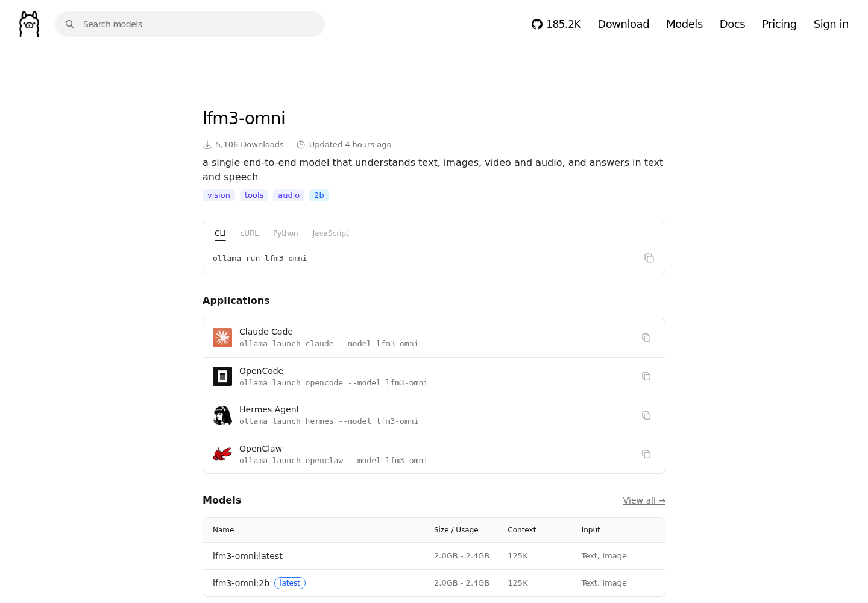Copy the OpenClaw launch command
This screenshot has width=868, height=603.
click(x=646, y=454)
